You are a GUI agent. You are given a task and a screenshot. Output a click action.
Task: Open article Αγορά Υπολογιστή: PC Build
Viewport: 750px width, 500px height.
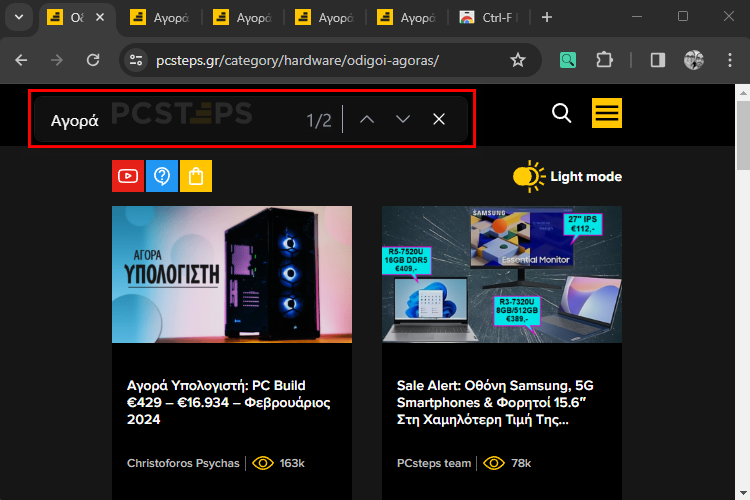tap(229, 402)
